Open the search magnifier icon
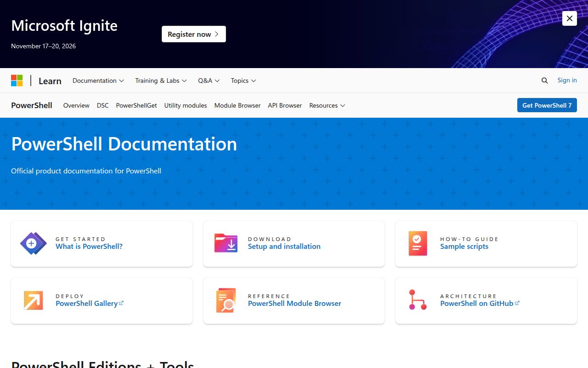588x368 pixels. [544, 80]
